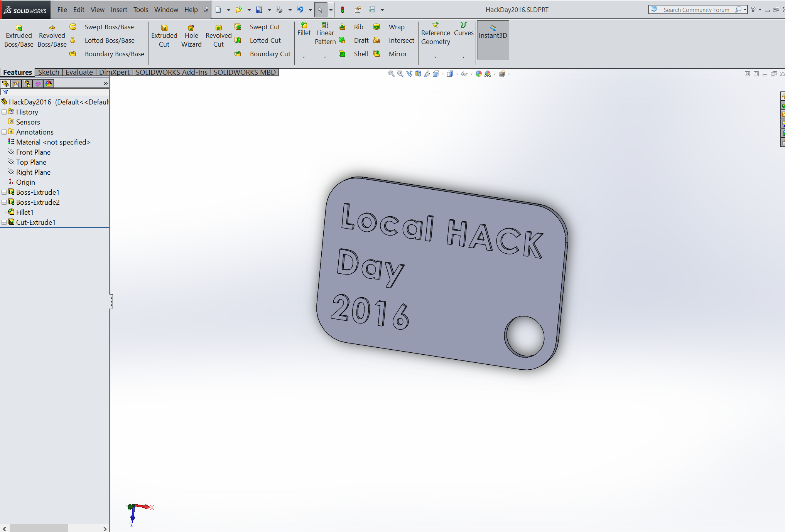Expand the Boss-Extrude1 feature node
785x532 pixels.
tap(4, 192)
